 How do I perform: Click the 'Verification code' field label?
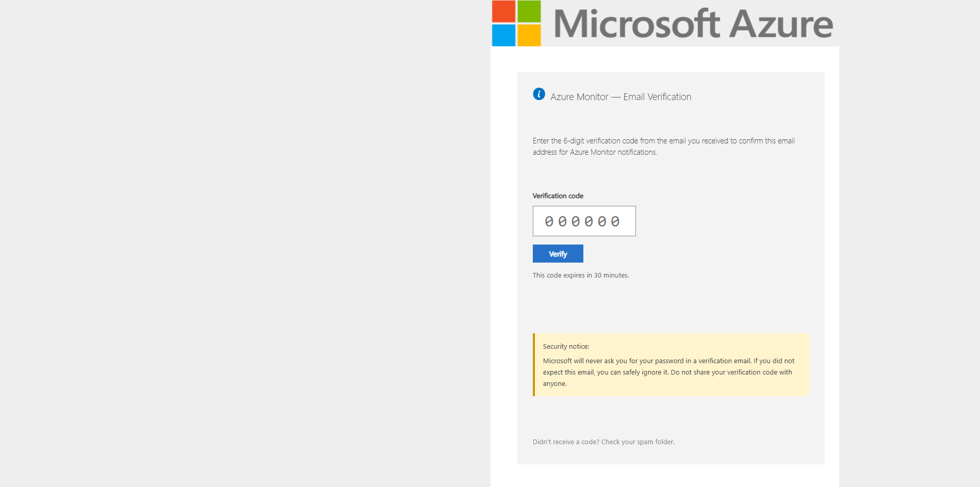pos(558,196)
